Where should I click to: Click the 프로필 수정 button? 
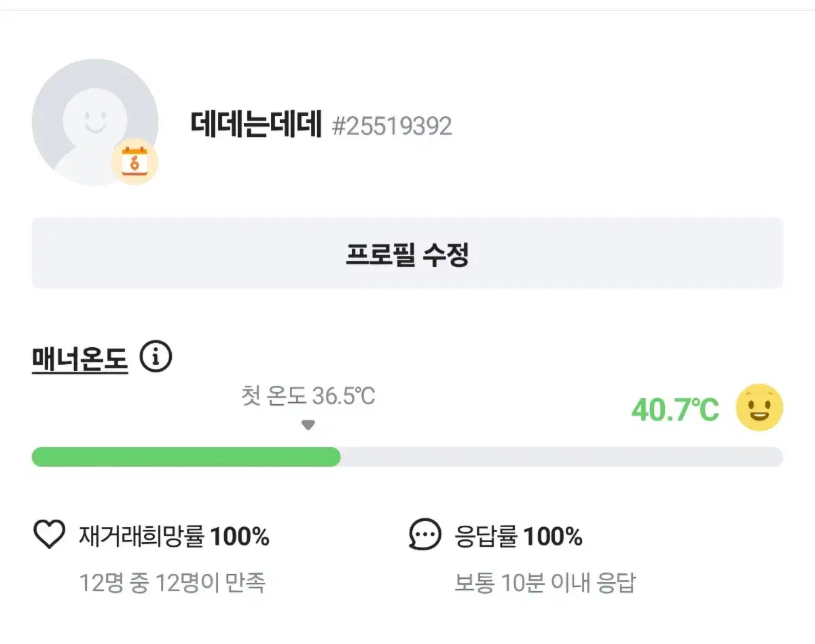[x=407, y=253]
